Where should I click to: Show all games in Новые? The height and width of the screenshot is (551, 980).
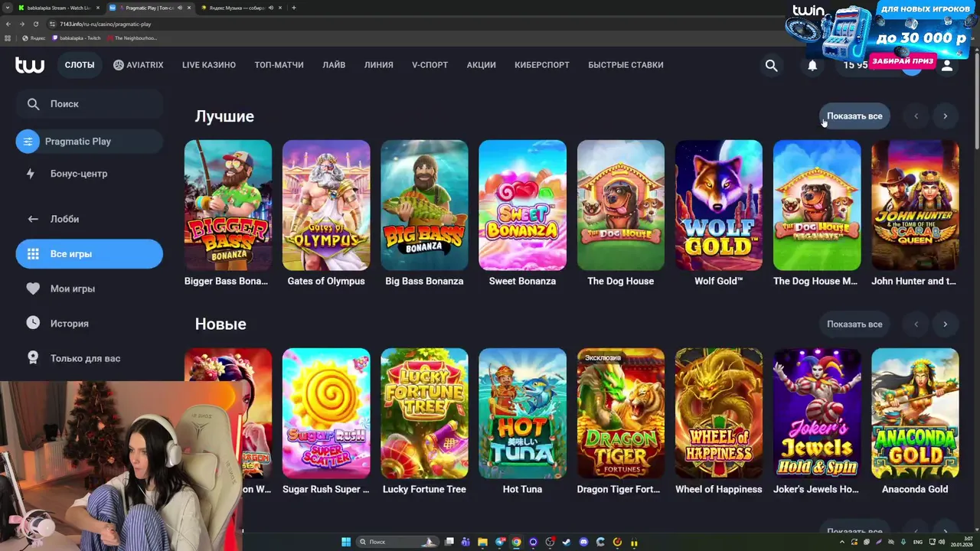(854, 324)
